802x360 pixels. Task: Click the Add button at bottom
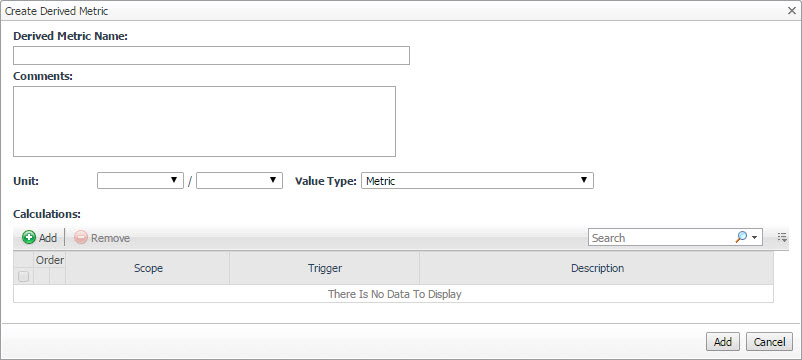[x=723, y=342]
